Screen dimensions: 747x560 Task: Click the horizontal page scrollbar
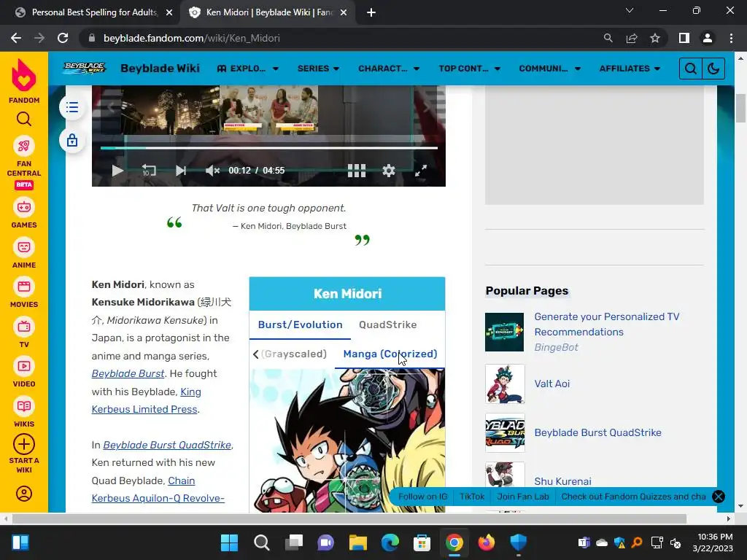(x=349, y=518)
